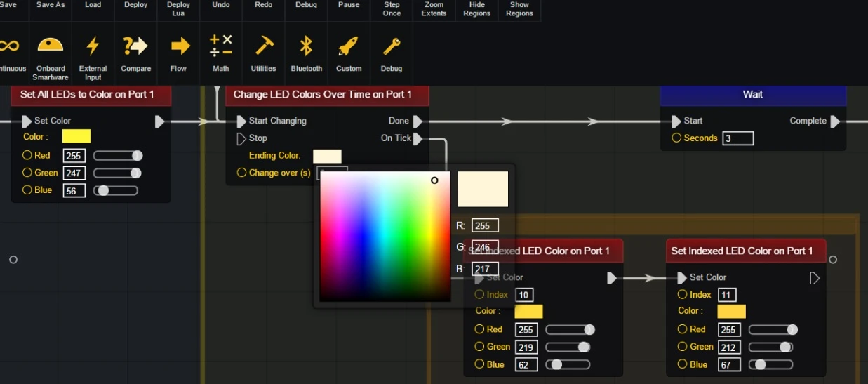Select Set All LEDs to Color block header
This screenshot has height=384, width=868.
pyautogui.click(x=91, y=95)
